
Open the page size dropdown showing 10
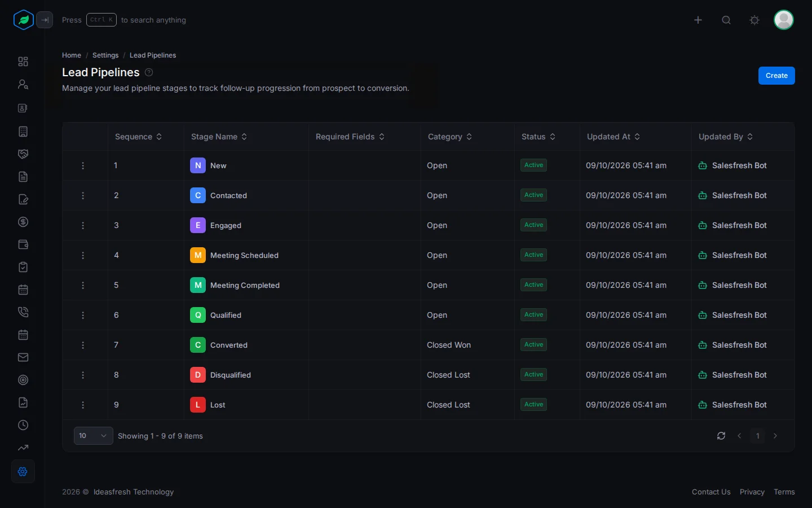point(94,436)
